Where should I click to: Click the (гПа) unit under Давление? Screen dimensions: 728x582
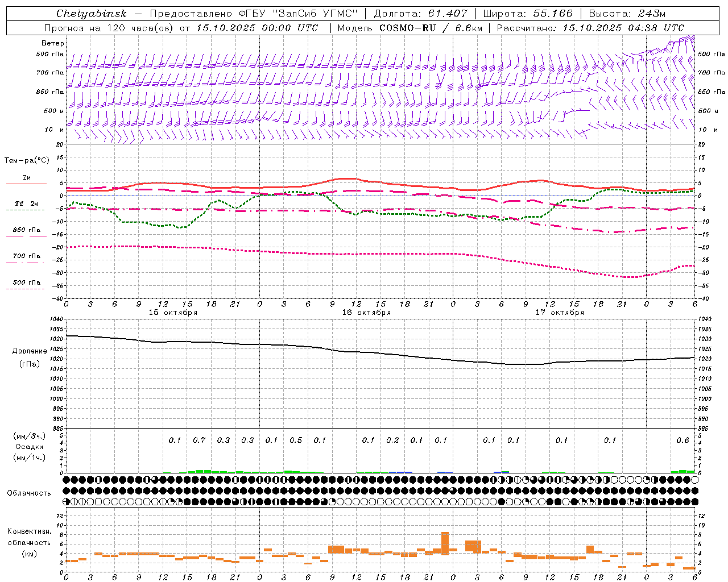[30, 364]
